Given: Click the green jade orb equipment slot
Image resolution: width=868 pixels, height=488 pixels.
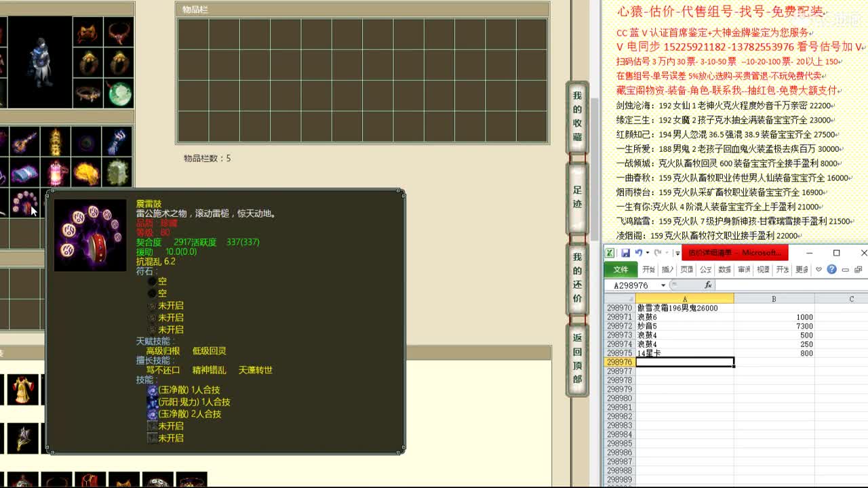Looking at the screenshot, I should click(119, 94).
